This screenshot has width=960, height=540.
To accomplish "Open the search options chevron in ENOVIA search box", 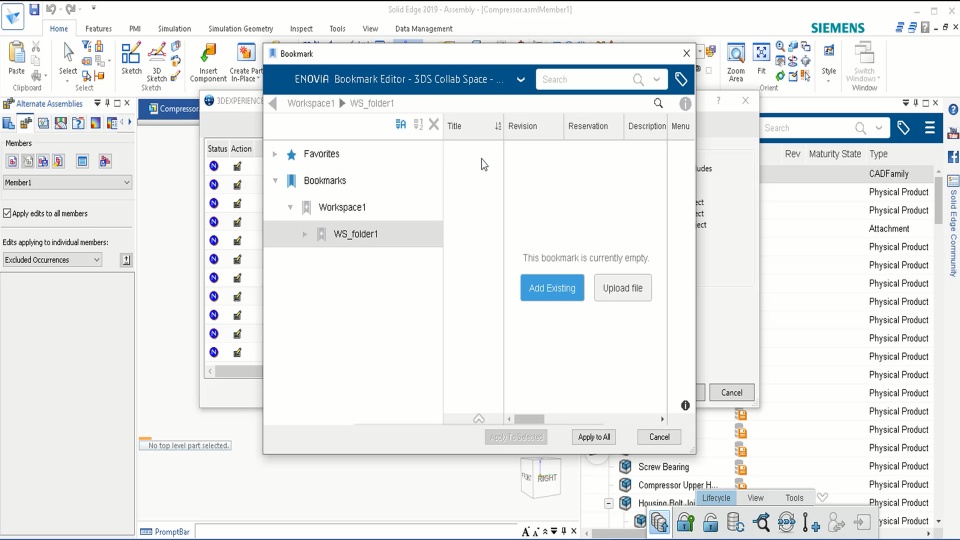I will [656, 80].
